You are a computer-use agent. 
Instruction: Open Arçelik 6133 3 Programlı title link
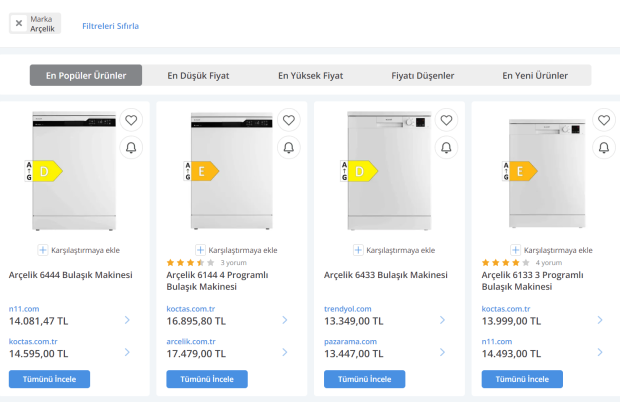click(532, 281)
